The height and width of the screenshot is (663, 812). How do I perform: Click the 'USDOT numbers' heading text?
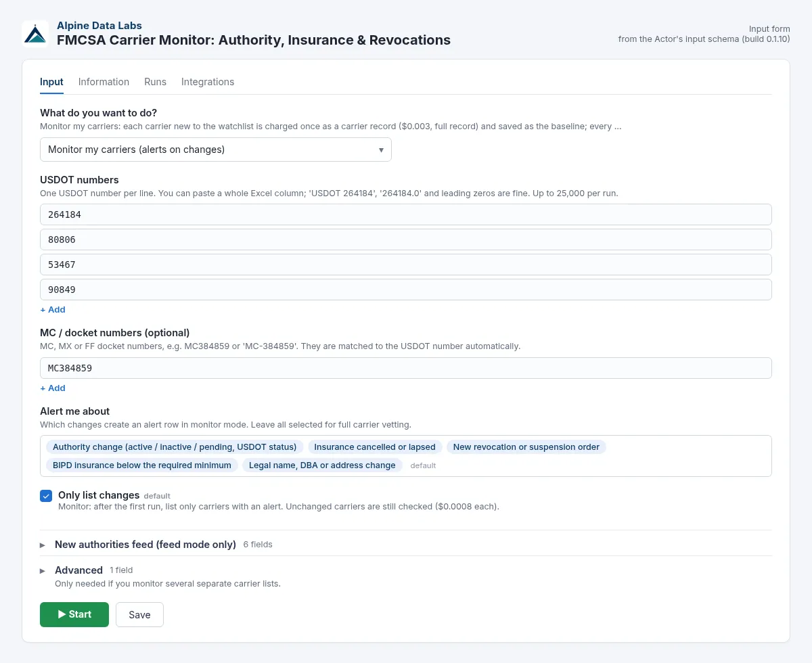pos(79,180)
